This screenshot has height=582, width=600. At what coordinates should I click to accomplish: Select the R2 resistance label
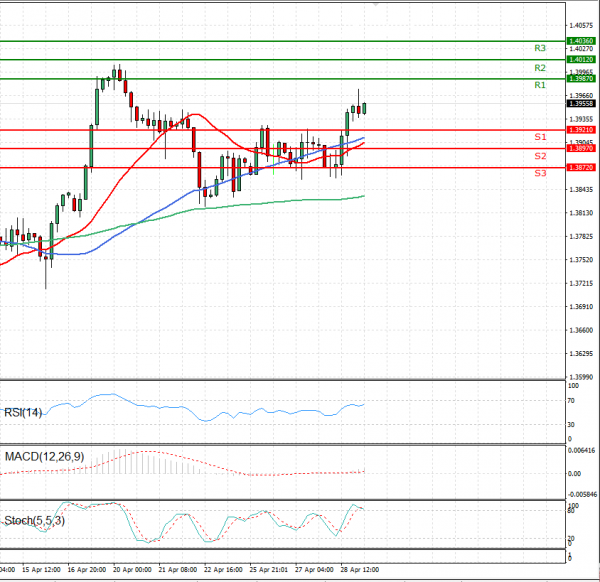(x=539, y=68)
